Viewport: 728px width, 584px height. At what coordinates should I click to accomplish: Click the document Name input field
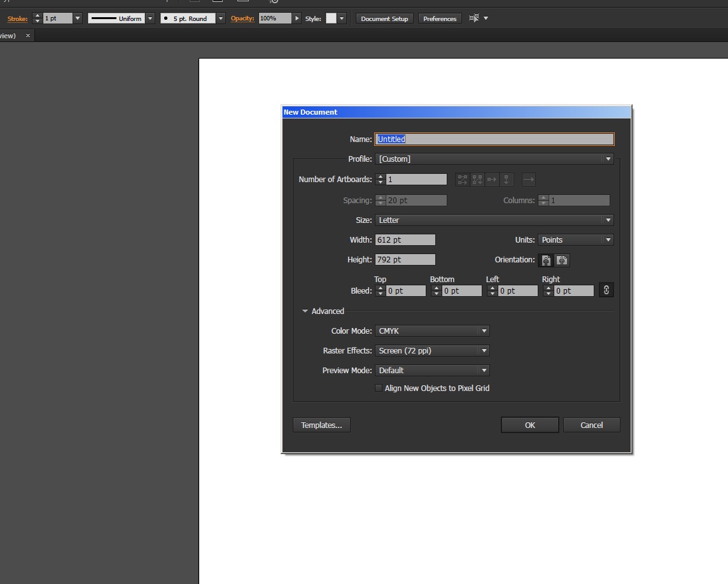[x=494, y=139]
